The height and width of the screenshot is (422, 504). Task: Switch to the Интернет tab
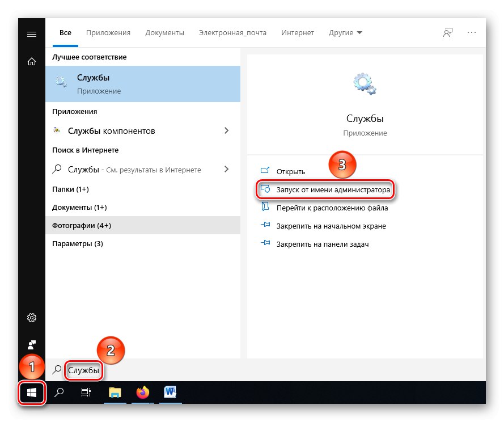tap(297, 33)
